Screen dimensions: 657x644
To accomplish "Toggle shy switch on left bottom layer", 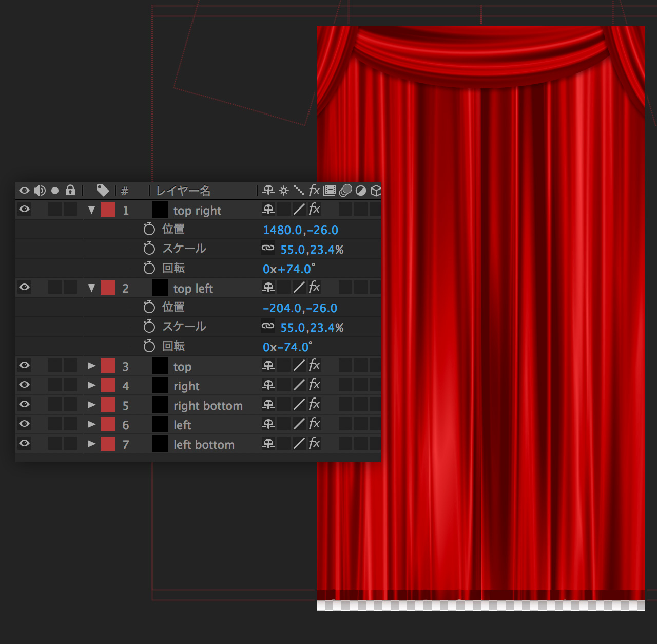I will tap(268, 444).
